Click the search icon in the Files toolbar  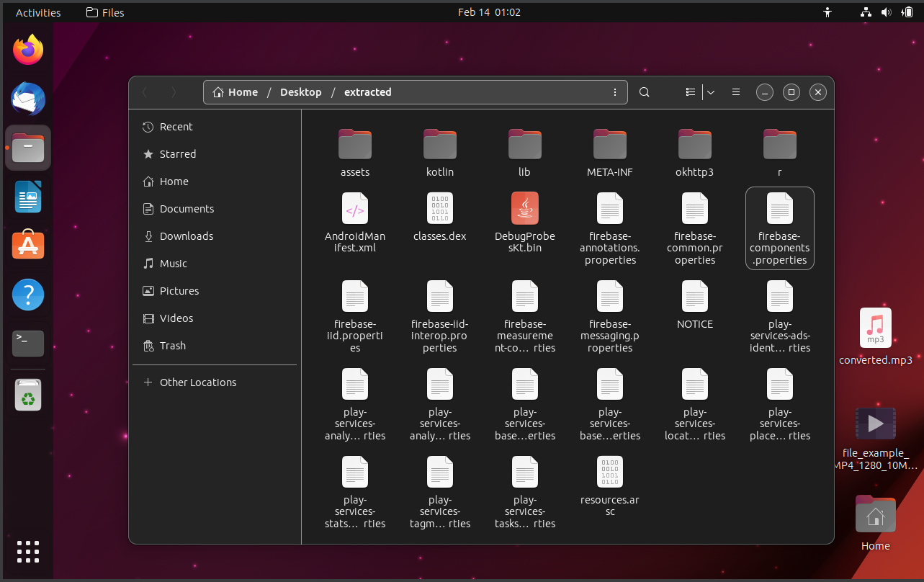pos(644,92)
